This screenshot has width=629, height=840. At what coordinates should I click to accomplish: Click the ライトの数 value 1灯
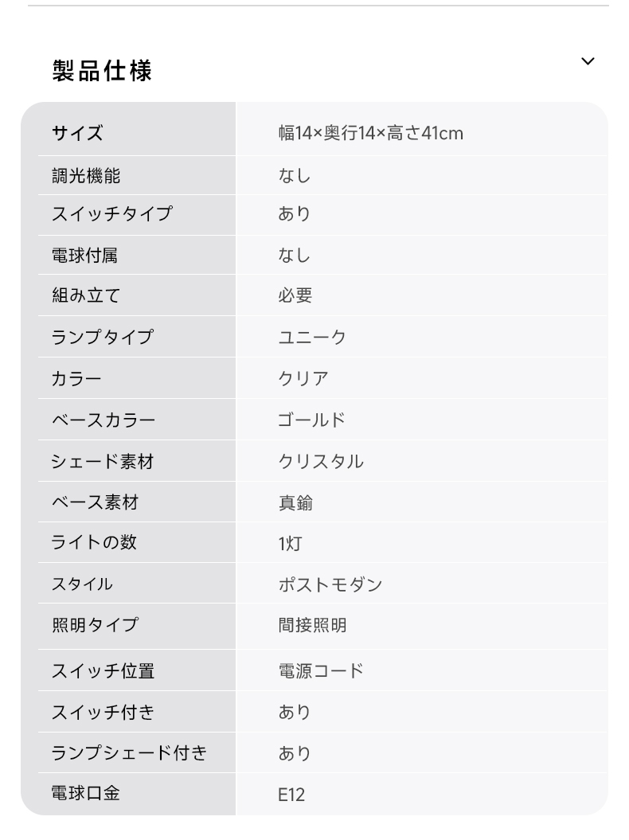(290, 543)
